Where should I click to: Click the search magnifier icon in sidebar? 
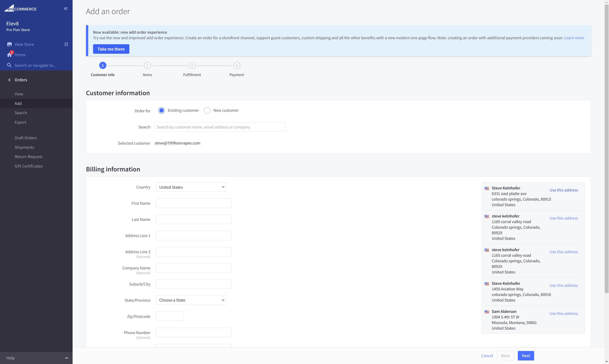point(9,65)
